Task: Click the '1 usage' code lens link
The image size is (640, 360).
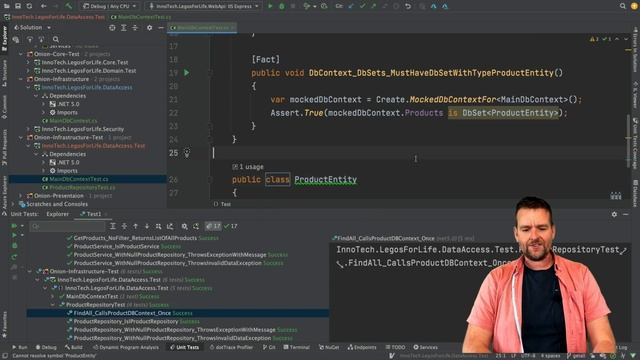Action: 251,167
